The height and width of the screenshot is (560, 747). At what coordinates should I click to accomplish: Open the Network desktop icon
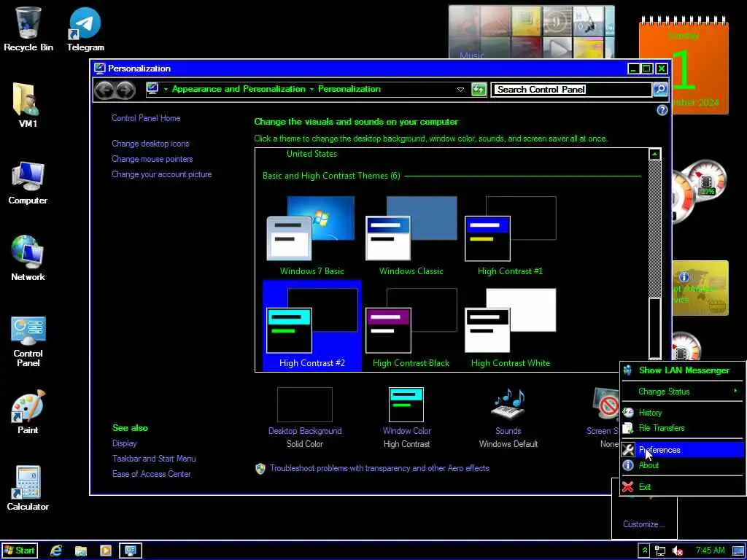[x=28, y=258]
